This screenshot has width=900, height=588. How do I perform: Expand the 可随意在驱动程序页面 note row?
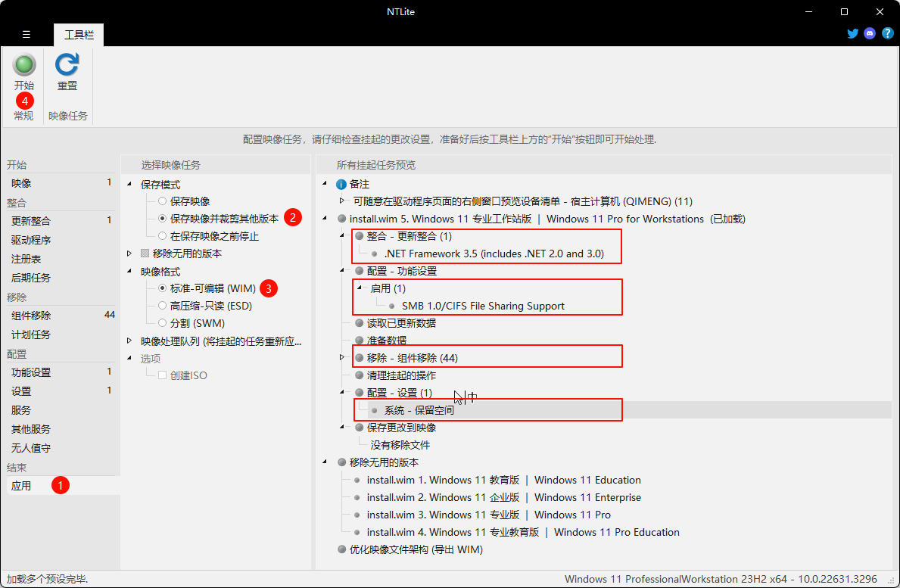coord(342,201)
